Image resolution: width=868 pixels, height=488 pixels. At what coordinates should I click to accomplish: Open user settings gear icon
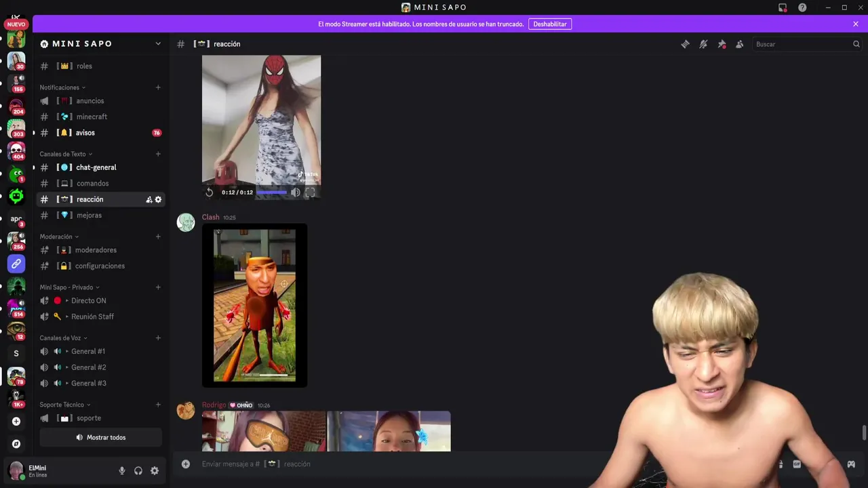pos(155,471)
